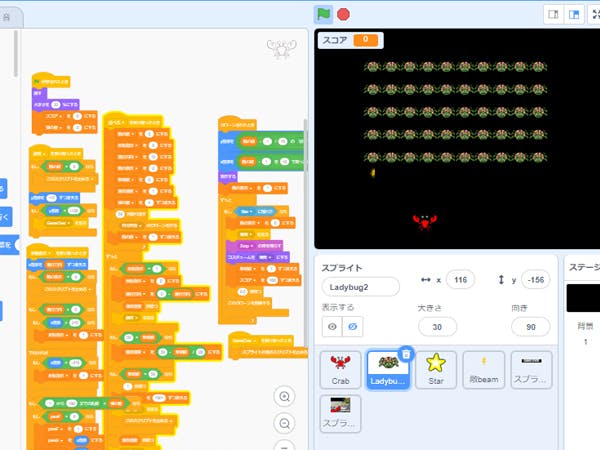The image size is (600, 450).
Task: Switch to small stage layout
Action: [552, 14]
